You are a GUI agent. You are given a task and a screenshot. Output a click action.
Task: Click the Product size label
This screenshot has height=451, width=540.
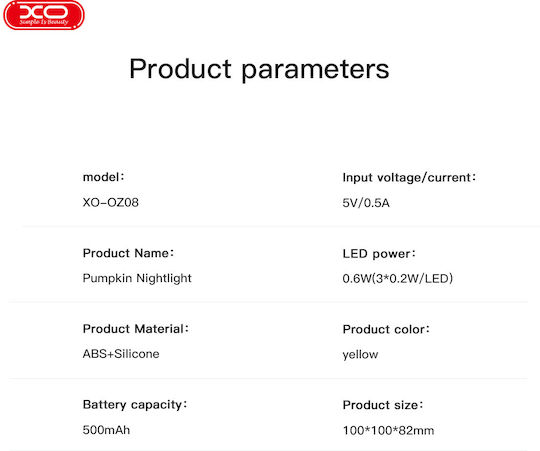383,405
